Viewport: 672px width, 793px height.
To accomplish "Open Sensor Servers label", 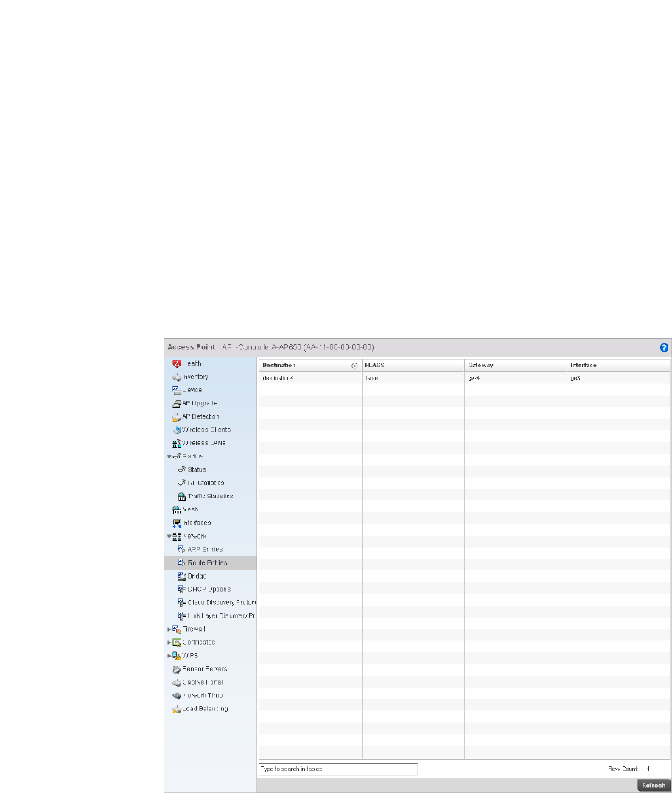I will pyautogui.click(x=205, y=668).
